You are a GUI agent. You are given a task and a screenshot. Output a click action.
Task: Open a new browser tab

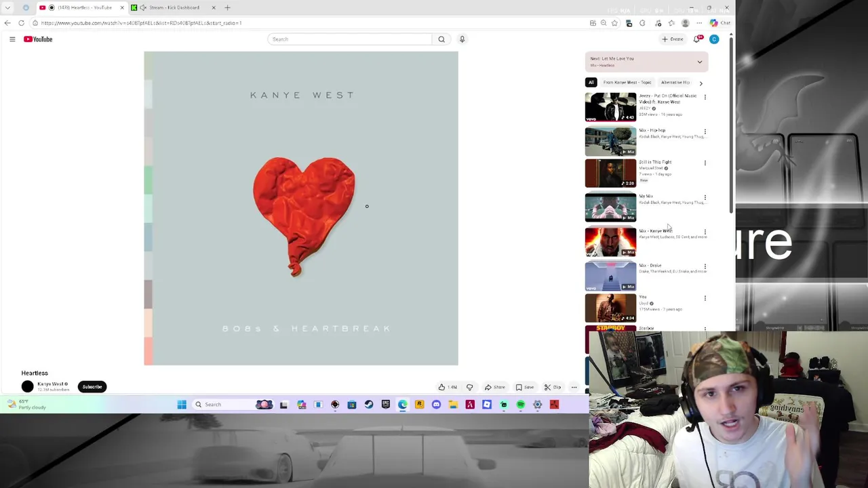click(x=227, y=7)
